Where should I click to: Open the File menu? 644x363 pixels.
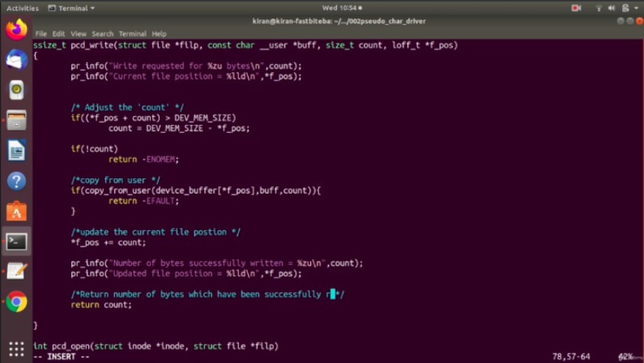coord(41,34)
